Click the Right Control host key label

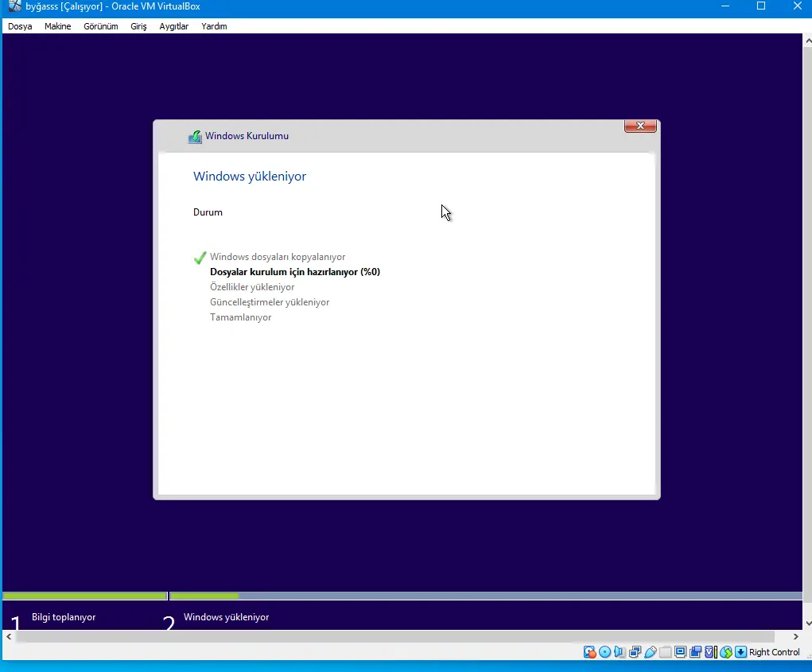[774, 652]
